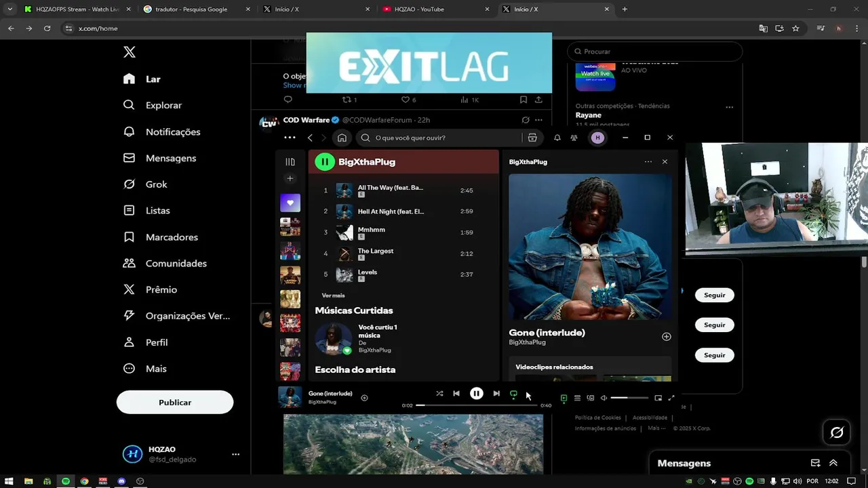The height and width of the screenshot is (488, 868).
Task: Open Spotify miniplayer icon
Action: click(658, 398)
